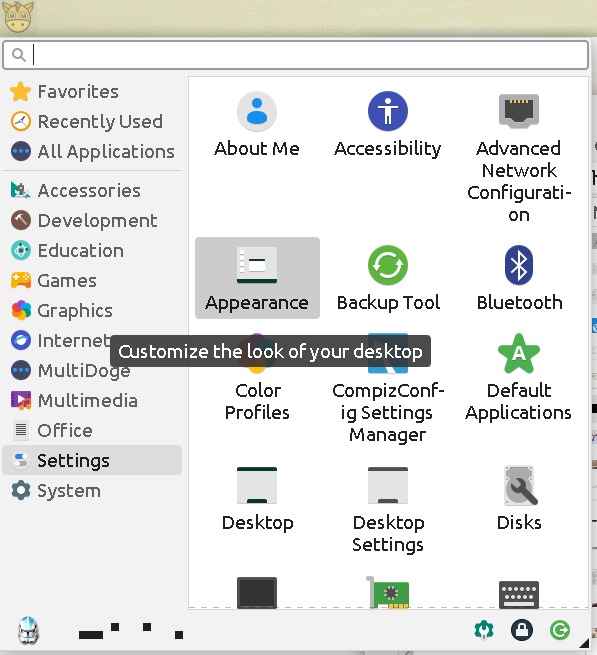Click the menu resize grip corner

coord(584,642)
